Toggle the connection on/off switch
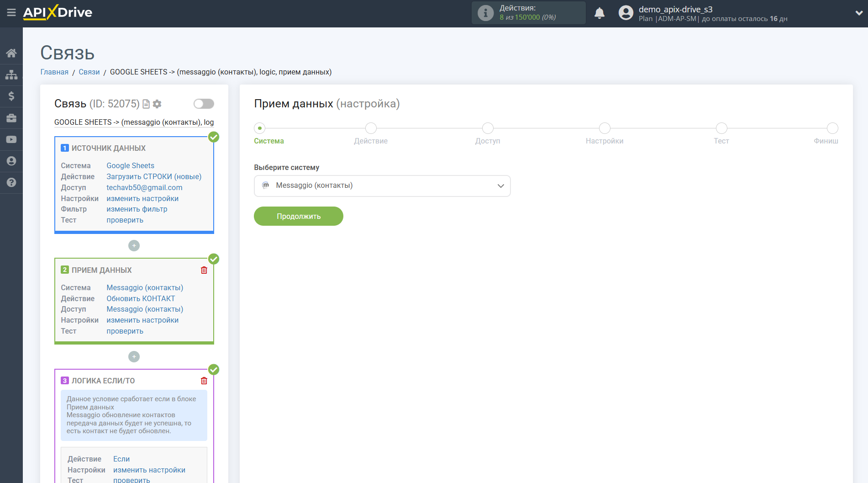Screen dimensions: 868x483 pos(204,104)
